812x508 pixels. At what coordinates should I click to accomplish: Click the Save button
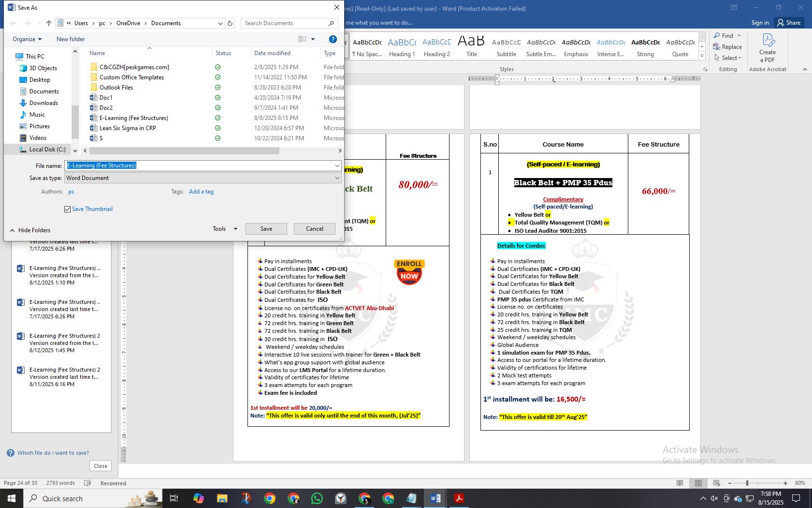pos(266,229)
